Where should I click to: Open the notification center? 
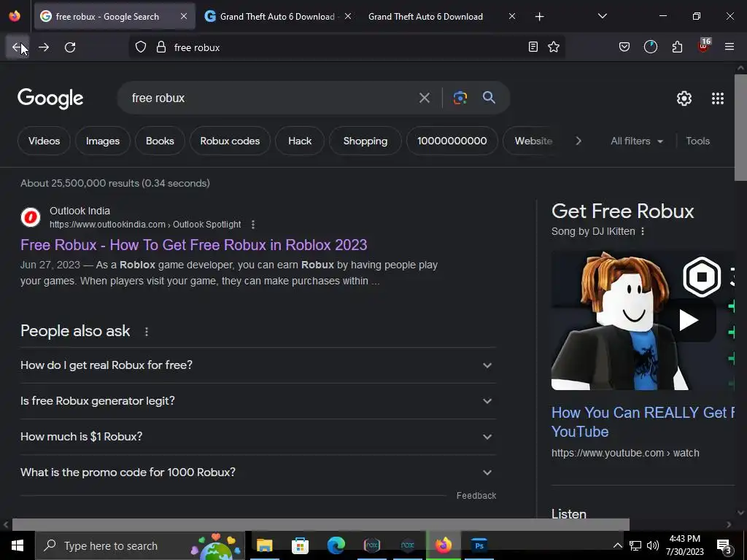coord(724,546)
